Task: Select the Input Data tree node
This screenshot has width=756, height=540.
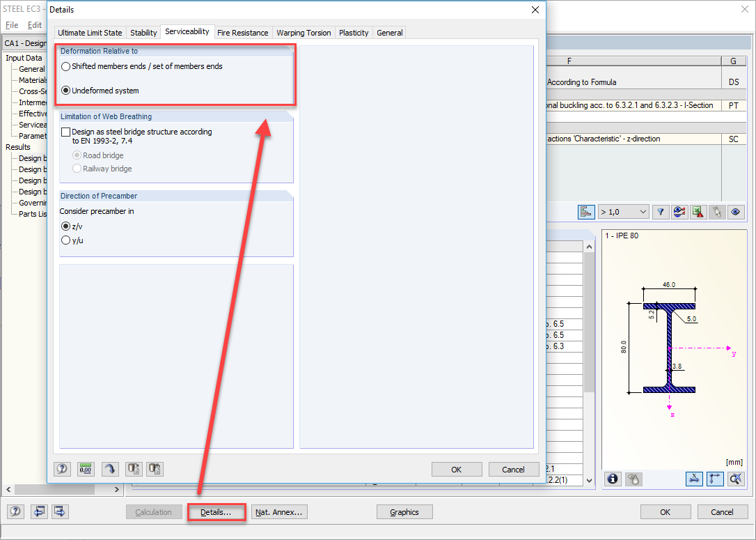Action: (24, 58)
